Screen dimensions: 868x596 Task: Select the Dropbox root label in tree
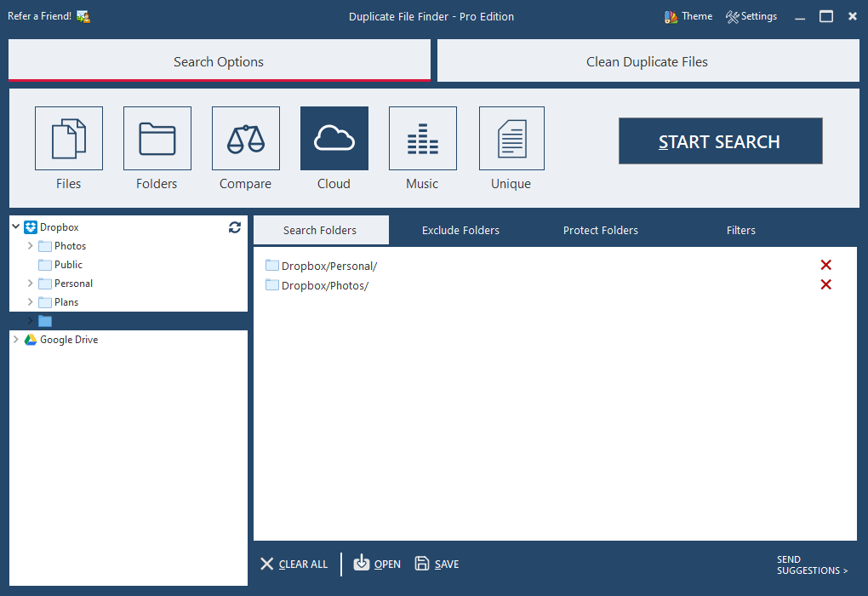[60, 227]
